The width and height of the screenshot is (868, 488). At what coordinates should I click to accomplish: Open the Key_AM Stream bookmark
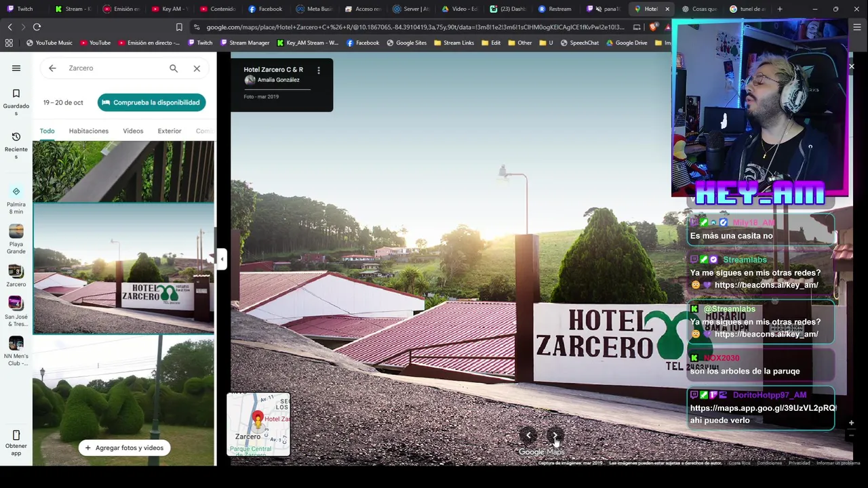pos(307,43)
